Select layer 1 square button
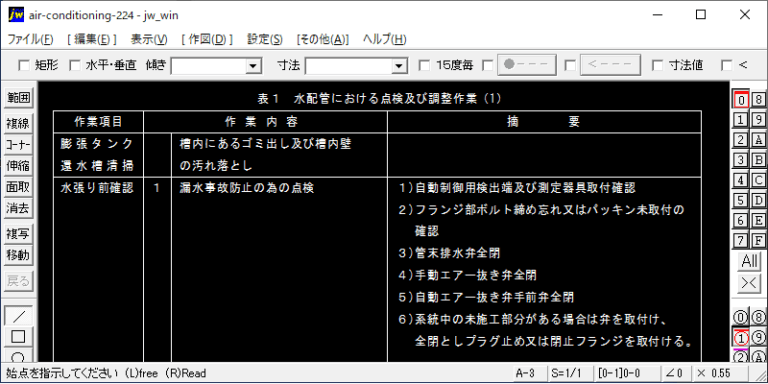768x384 pixels. (741, 120)
